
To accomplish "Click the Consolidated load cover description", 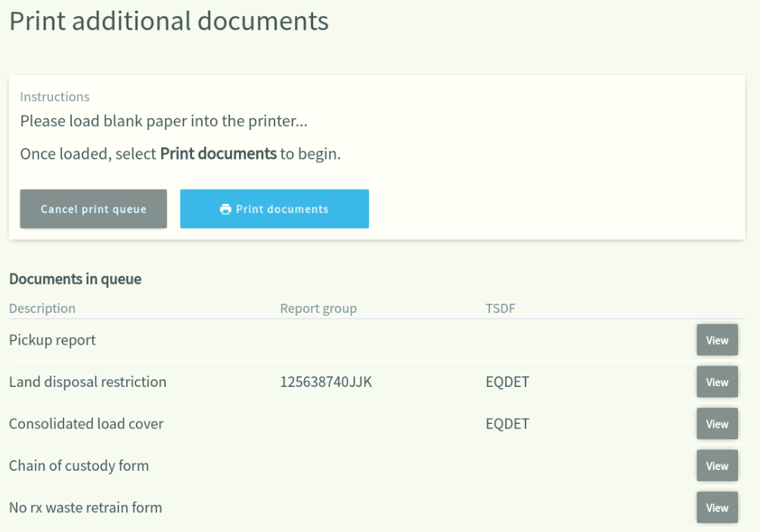I will coord(86,424).
